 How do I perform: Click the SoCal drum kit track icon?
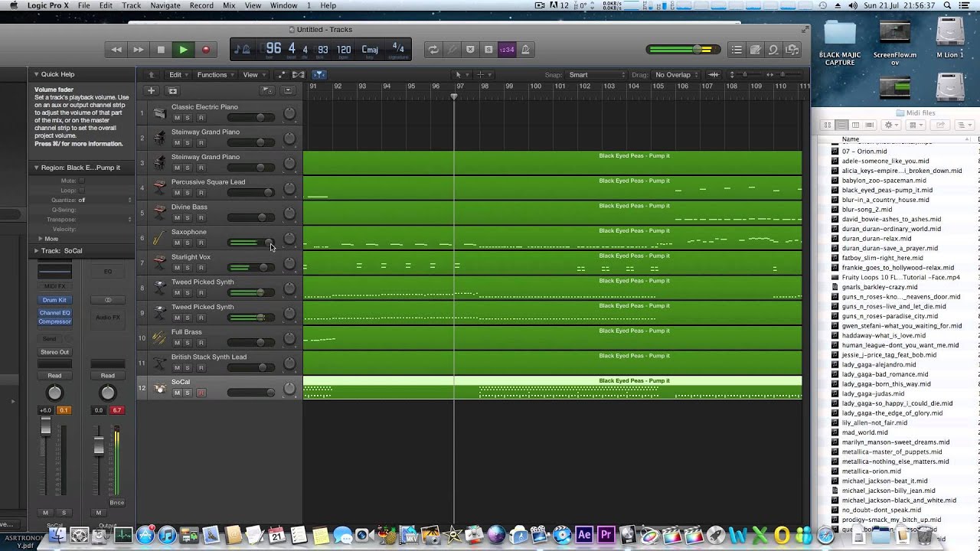159,388
